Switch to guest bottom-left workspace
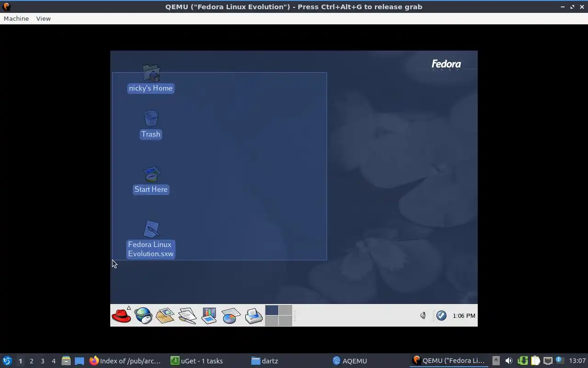This screenshot has height=368, width=588. click(x=272, y=321)
